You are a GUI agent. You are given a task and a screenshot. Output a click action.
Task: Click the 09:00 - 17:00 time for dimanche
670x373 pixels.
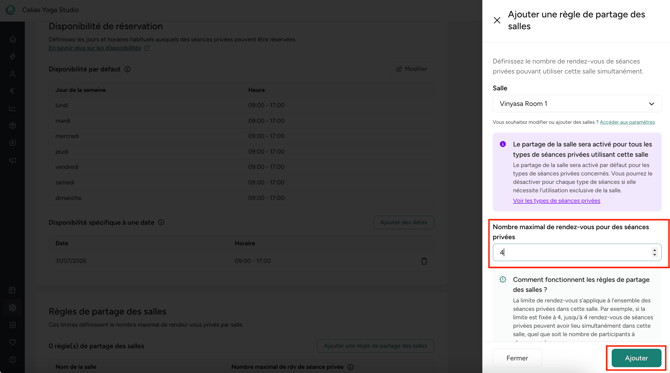(266, 198)
